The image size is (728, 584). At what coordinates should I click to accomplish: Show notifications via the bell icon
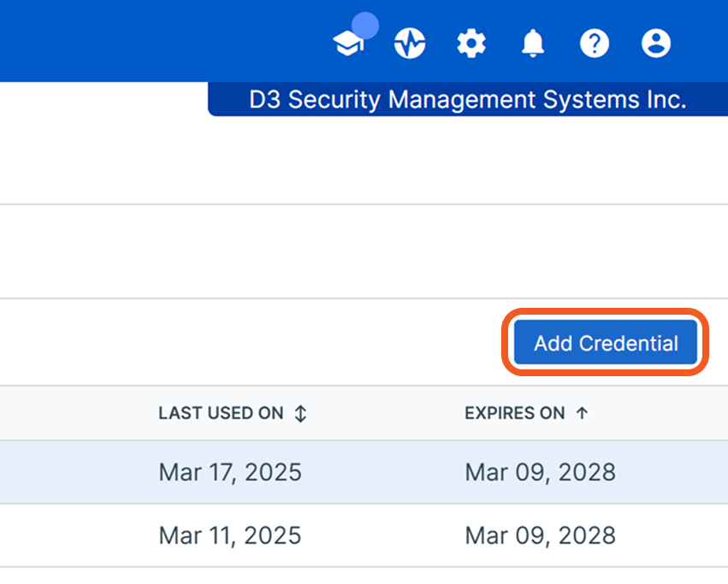pos(533,43)
